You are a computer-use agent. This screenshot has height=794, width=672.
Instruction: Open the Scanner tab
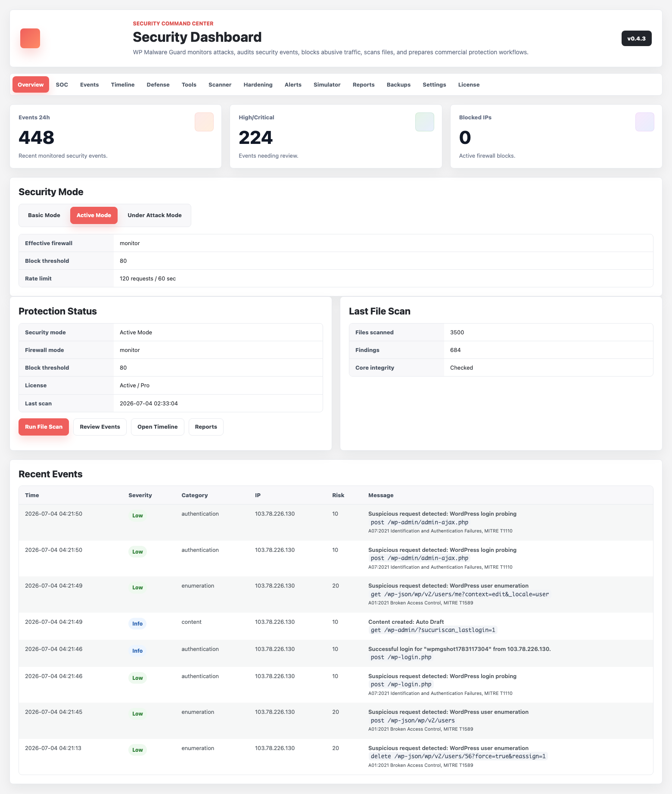[x=220, y=84]
